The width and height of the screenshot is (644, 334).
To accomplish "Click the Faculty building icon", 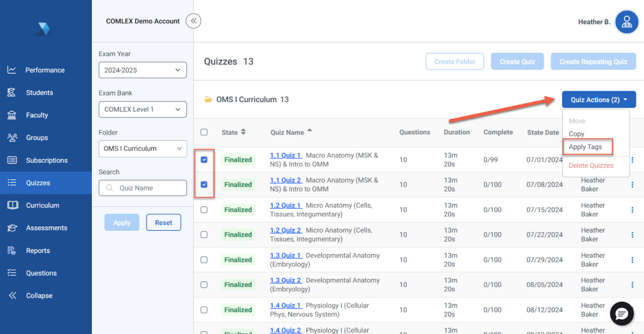I will [x=11, y=115].
